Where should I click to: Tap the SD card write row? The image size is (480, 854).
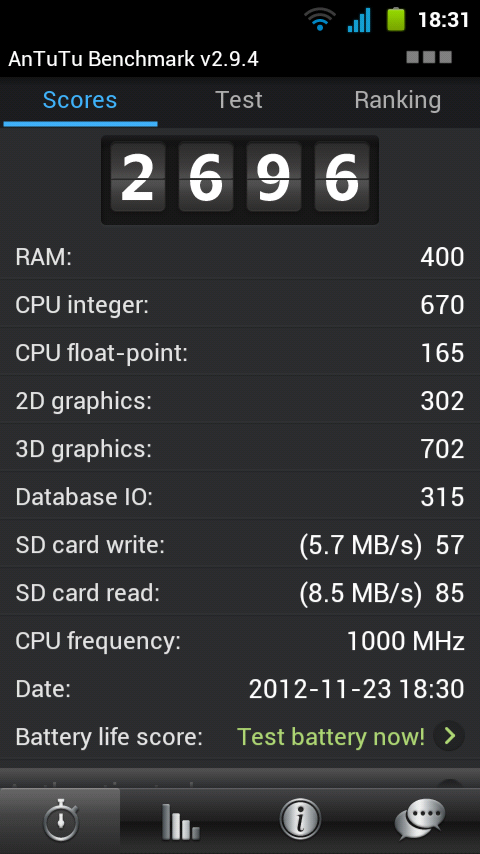tap(240, 545)
